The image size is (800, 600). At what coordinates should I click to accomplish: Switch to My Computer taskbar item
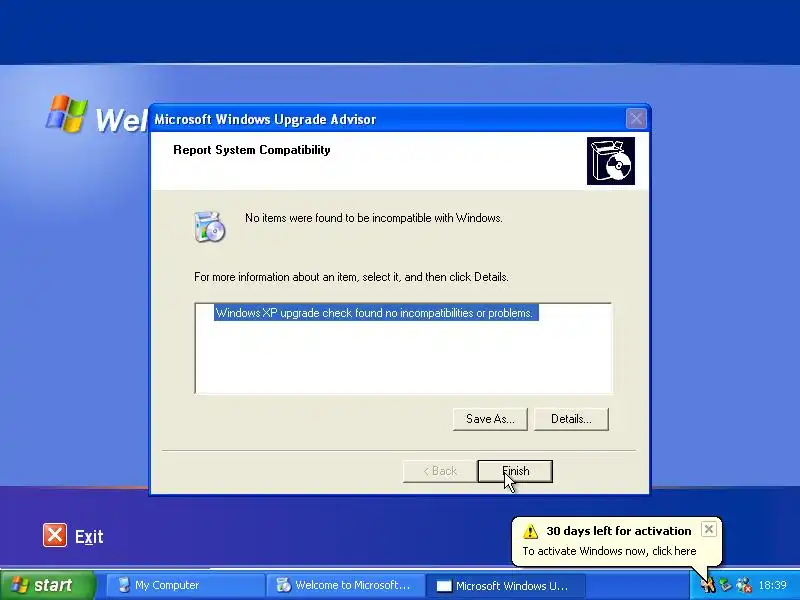[x=186, y=585]
